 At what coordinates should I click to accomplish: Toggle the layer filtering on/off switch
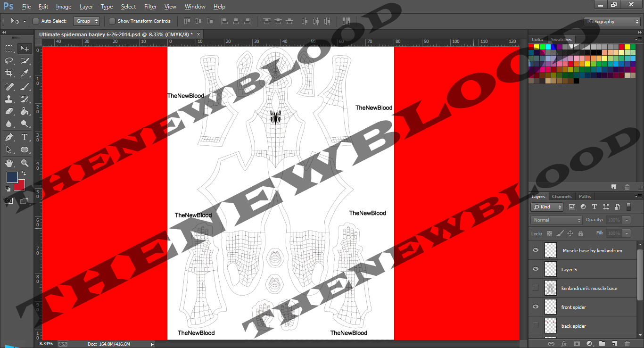click(628, 207)
